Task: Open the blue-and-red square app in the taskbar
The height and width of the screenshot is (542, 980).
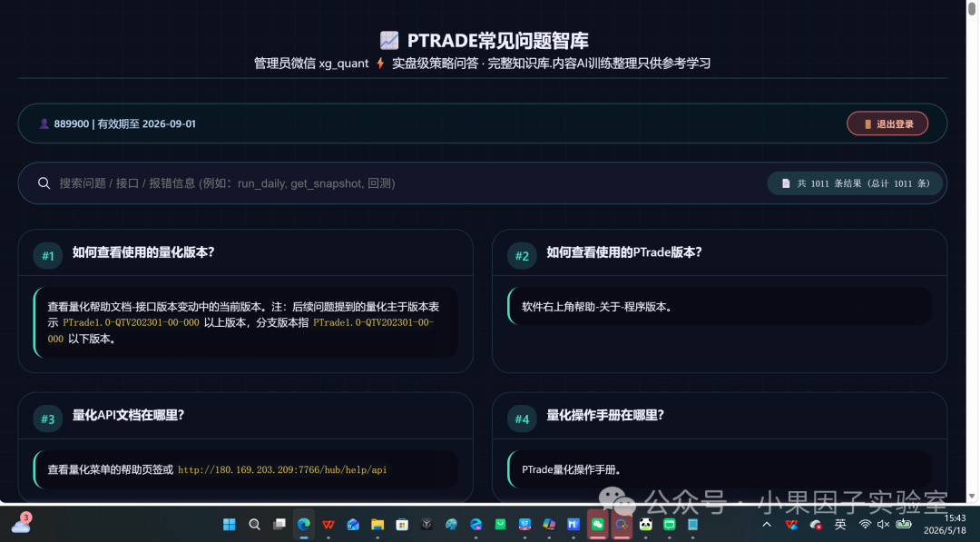Action: (524, 525)
